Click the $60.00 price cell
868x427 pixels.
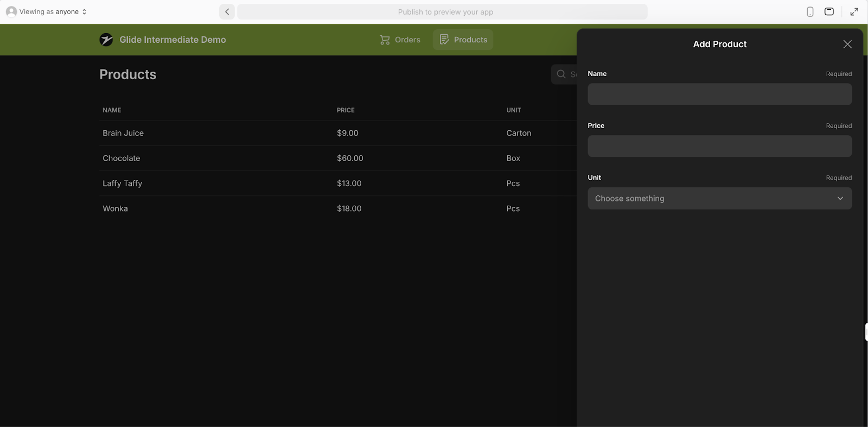[350, 158]
